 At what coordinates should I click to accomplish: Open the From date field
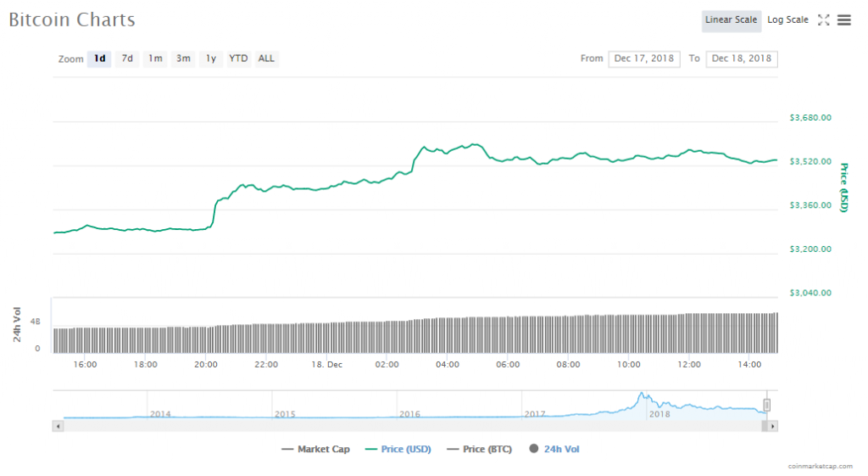[x=643, y=59]
